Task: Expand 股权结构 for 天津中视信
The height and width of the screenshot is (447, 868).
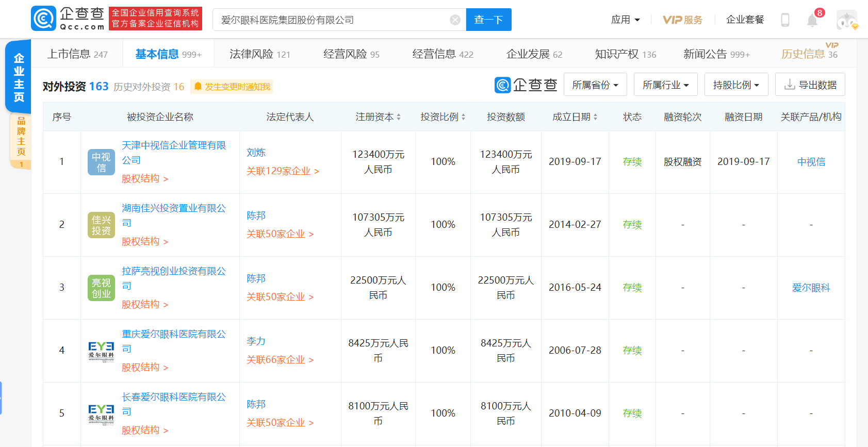Action: point(145,179)
